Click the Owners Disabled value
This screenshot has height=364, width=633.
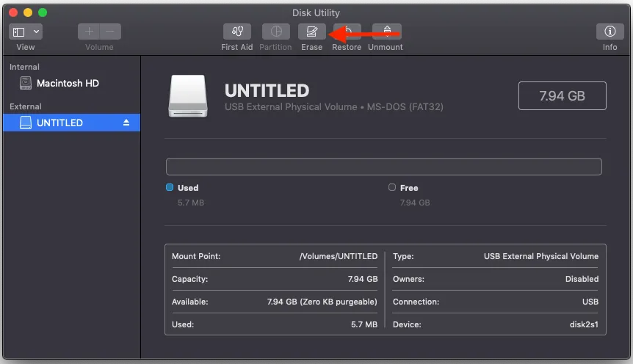582,279
